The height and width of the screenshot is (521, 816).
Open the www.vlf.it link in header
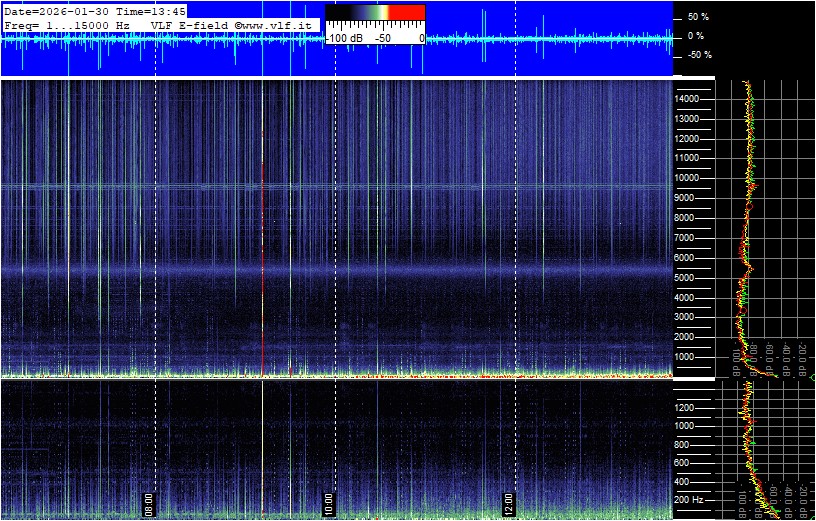[x=279, y=24]
